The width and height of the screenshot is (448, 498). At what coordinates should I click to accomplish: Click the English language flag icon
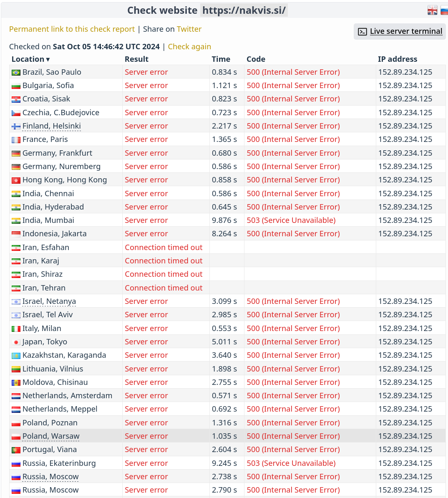(x=432, y=10)
